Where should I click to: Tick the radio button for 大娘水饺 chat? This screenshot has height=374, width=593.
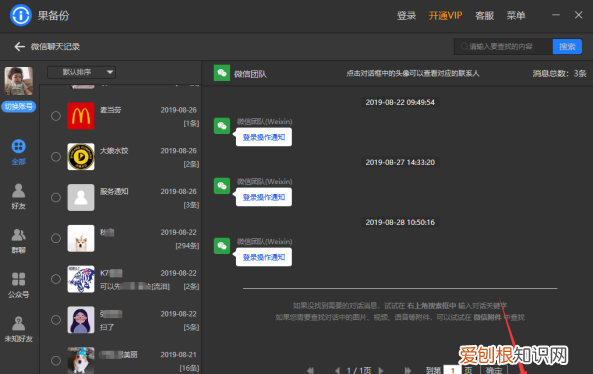(56, 157)
